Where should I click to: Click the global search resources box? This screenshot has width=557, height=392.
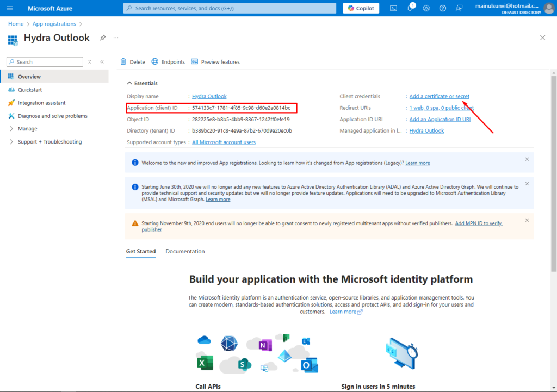[230, 8]
